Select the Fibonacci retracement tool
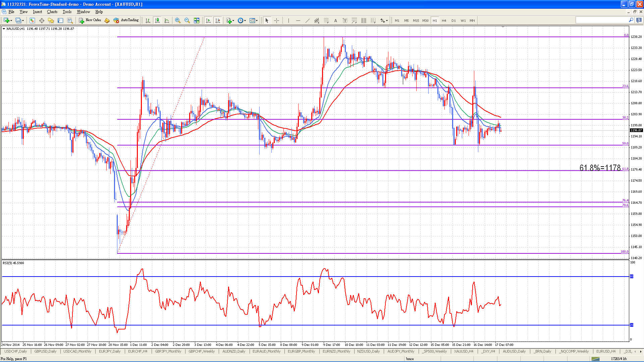Viewport: 644px width, 362px height. click(x=326, y=20)
